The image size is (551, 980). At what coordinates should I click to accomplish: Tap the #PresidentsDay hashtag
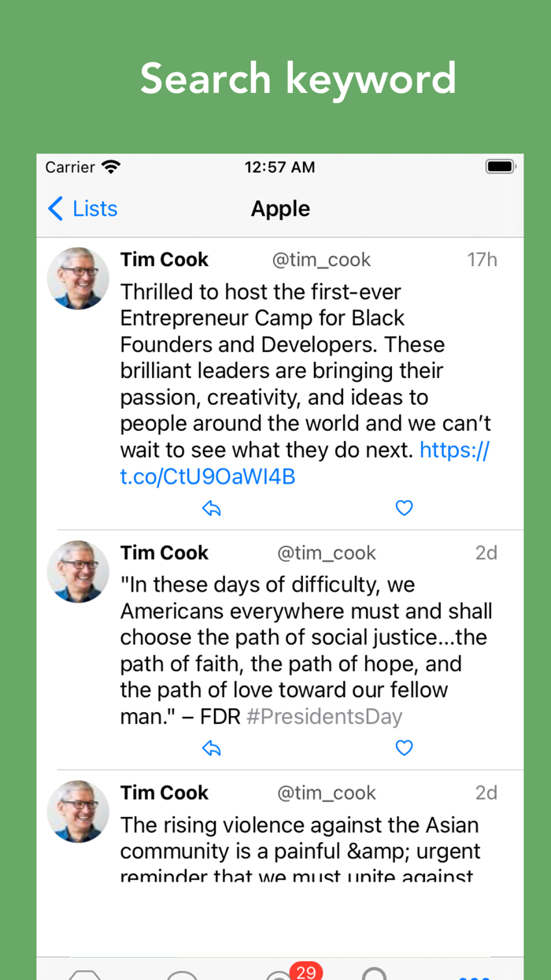[324, 716]
